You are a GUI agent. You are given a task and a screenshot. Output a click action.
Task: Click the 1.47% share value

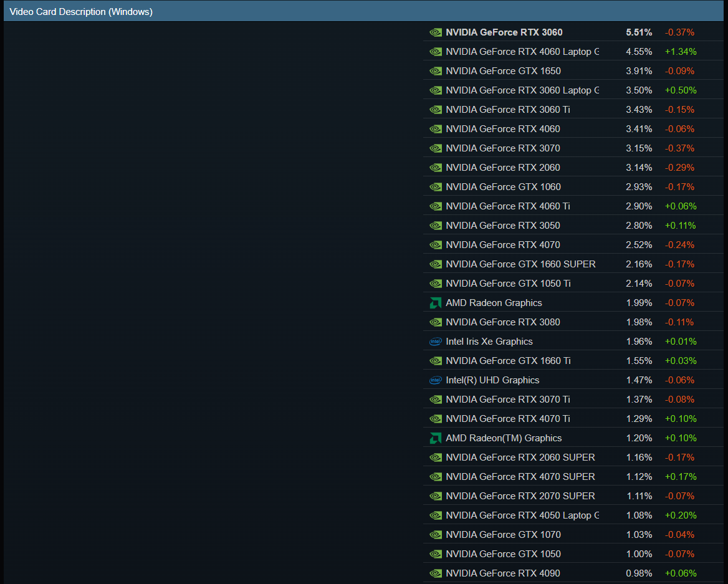click(639, 380)
